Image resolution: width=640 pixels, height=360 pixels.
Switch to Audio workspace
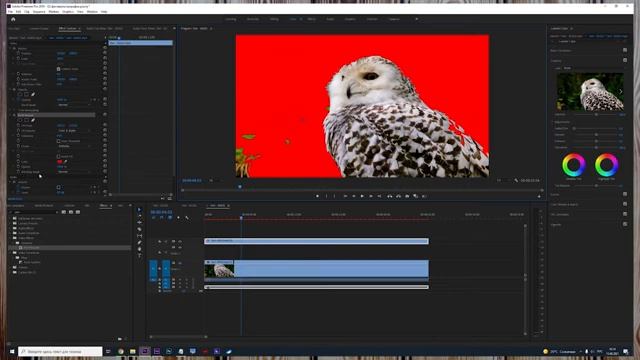[330, 19]
